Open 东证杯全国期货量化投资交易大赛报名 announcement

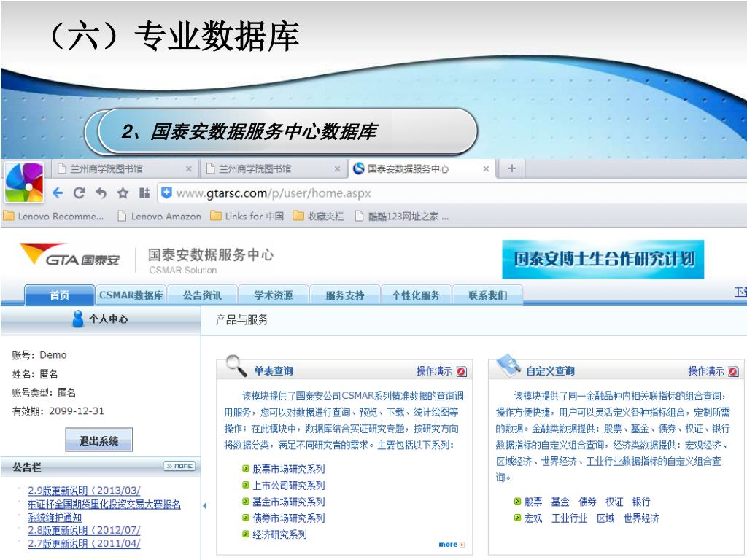click(104, 504)
